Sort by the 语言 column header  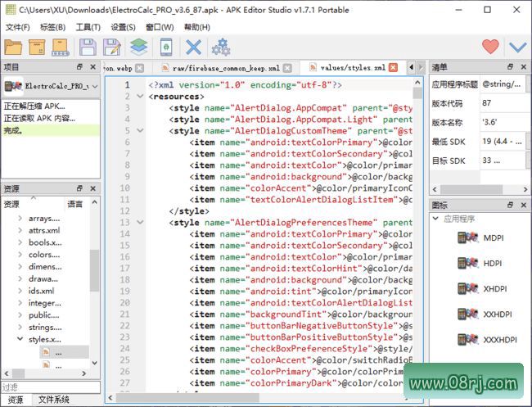click(x=77, y=204)
